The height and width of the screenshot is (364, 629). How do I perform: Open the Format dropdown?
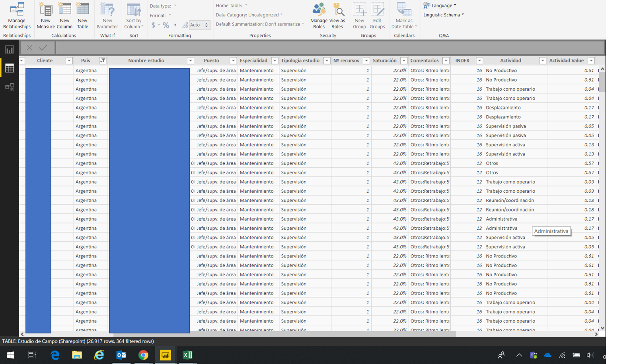point(160,15)
